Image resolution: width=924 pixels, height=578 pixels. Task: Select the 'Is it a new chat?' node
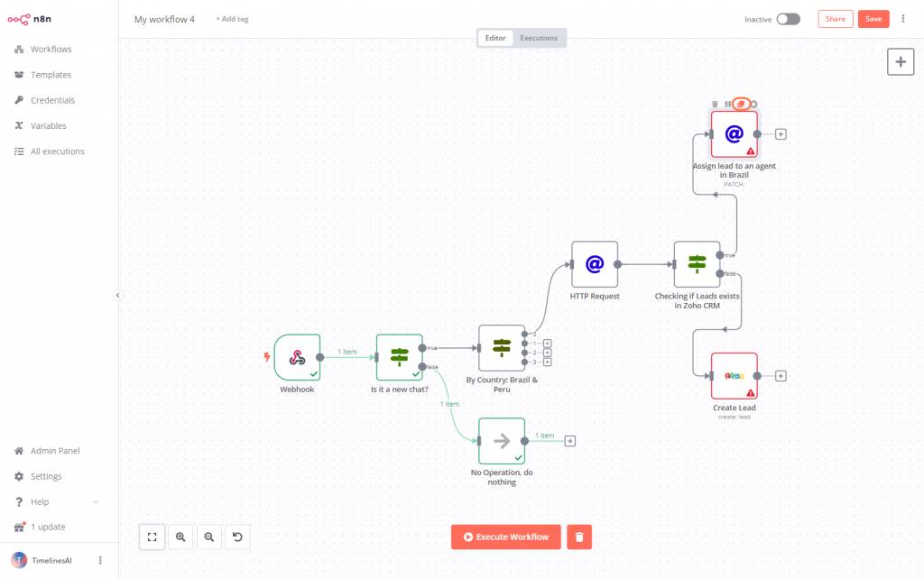point(399,358)
